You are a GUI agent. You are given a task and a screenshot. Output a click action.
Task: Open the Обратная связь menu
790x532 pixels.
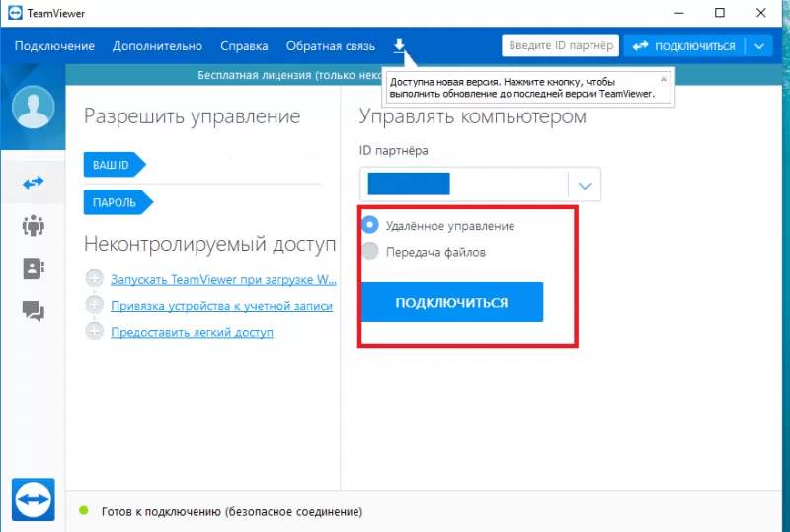tap(331, 46)
